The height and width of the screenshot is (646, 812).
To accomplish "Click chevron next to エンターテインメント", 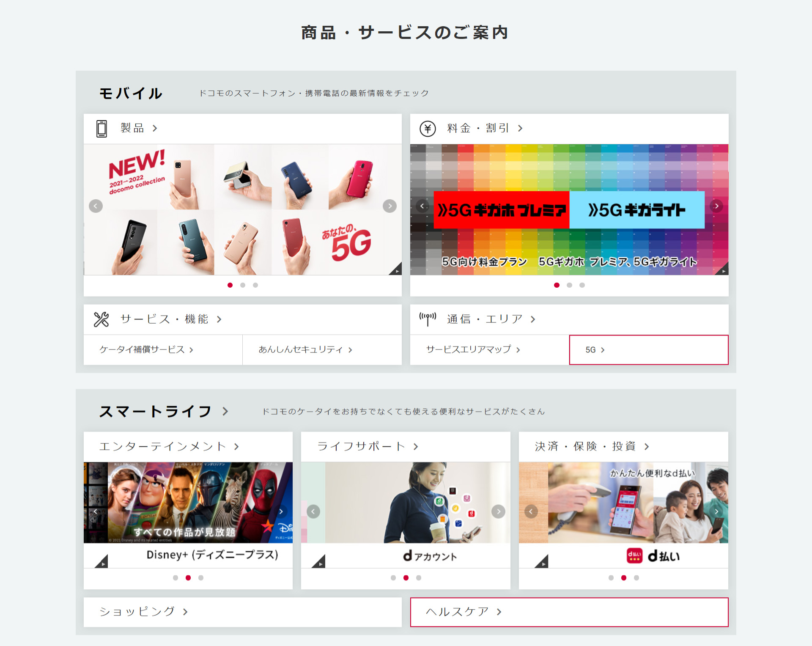I will (236, 447).
